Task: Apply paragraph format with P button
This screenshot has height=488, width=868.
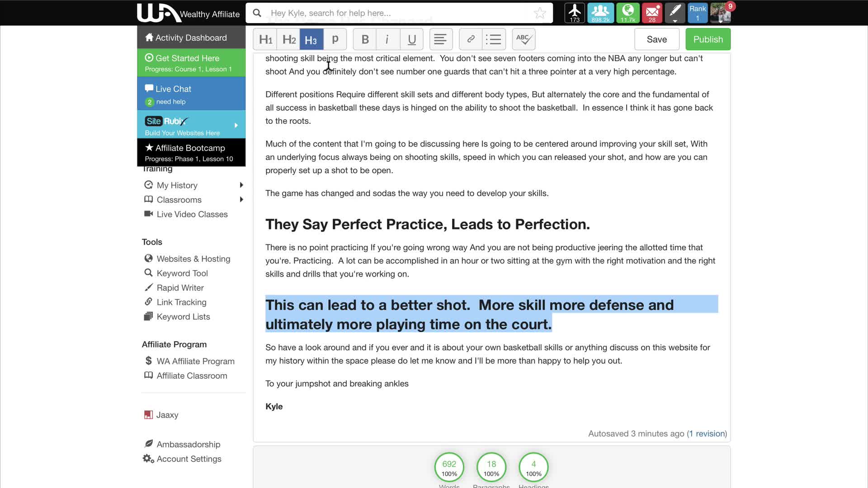Action: [x=335, y=39]
